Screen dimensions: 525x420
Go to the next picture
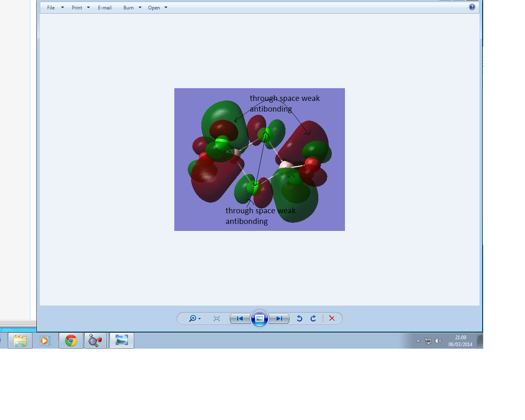279,318
